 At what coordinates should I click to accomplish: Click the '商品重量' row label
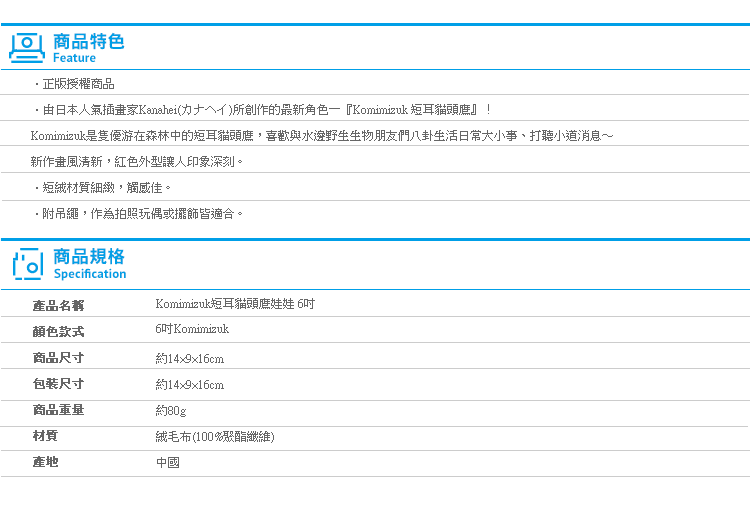pyautogui.click(x=58, y=410)
